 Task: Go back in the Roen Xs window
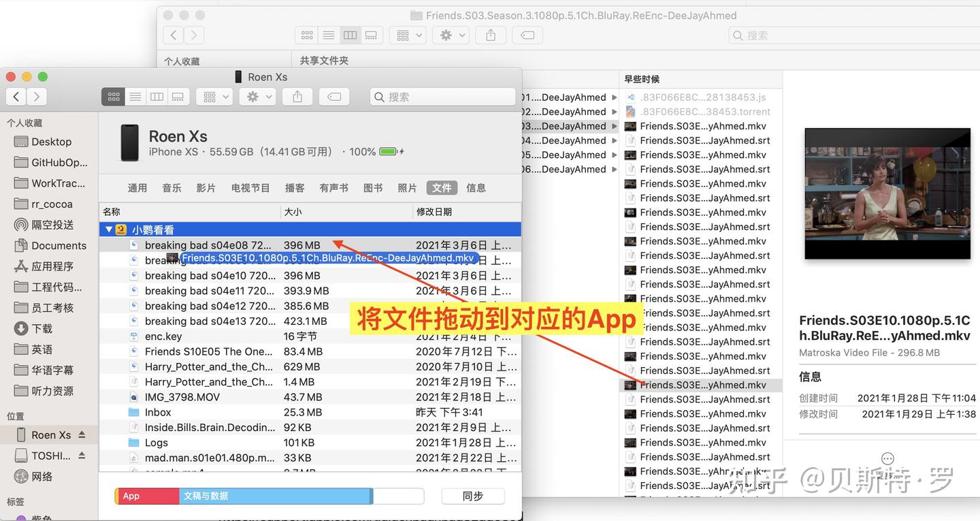(x=16, y=97)
